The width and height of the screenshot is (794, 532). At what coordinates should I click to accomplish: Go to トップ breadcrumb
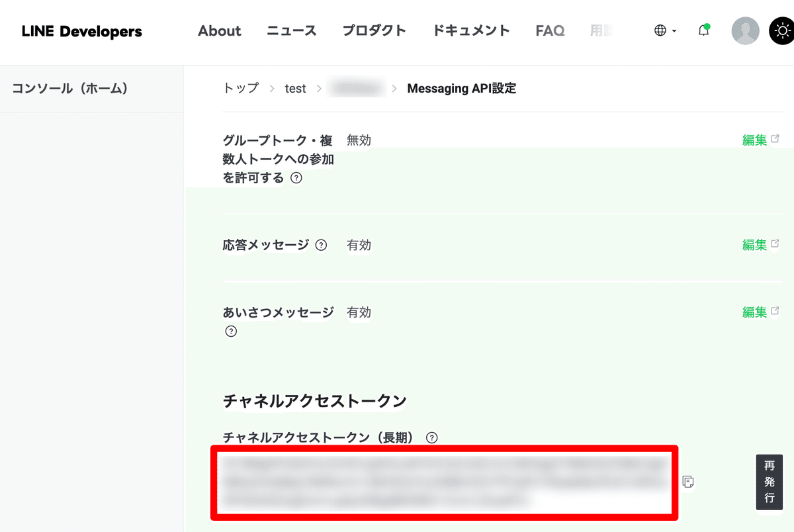point(241,88)
